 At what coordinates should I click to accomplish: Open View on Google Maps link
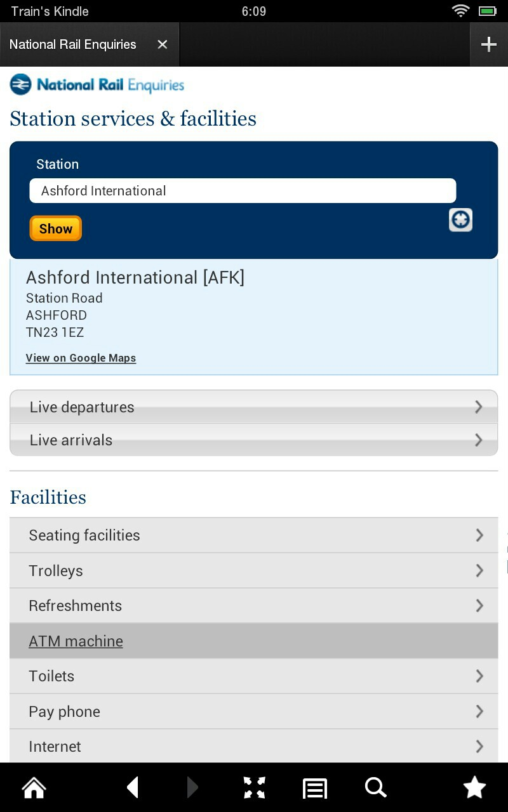[x=81, y=358]
